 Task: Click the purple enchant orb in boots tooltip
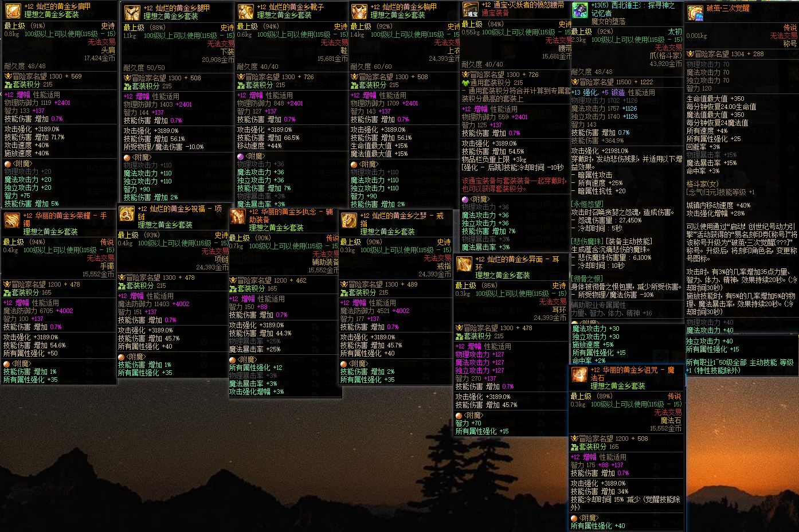pos(240,156)
